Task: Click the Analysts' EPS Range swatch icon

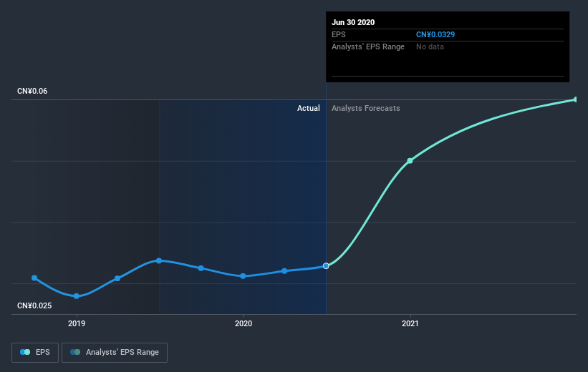Action: click(x=75, y=352)
